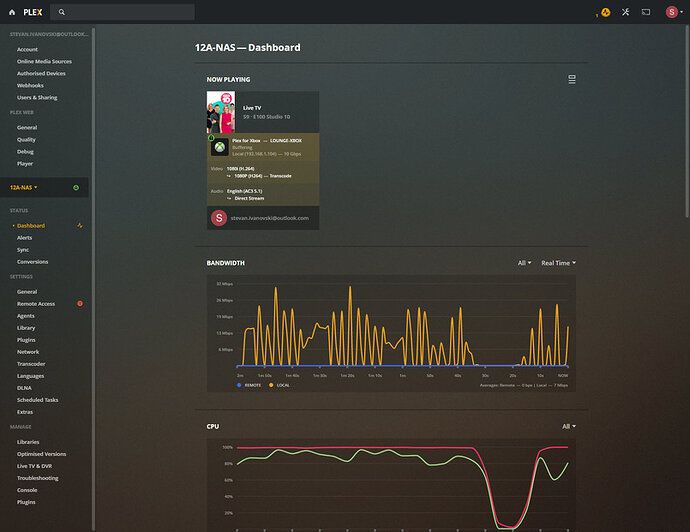
Task: Open DLNA settings
Action: 24,388
